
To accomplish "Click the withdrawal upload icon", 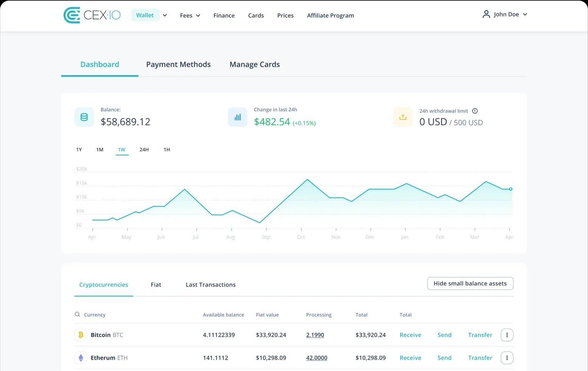I will pos(403,117).
